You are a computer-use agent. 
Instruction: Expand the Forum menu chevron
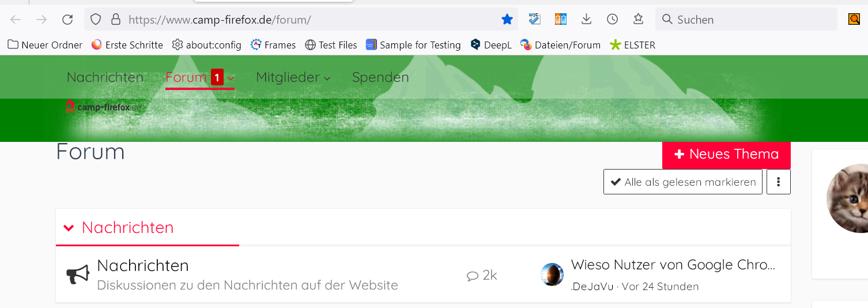click(231, 78)
